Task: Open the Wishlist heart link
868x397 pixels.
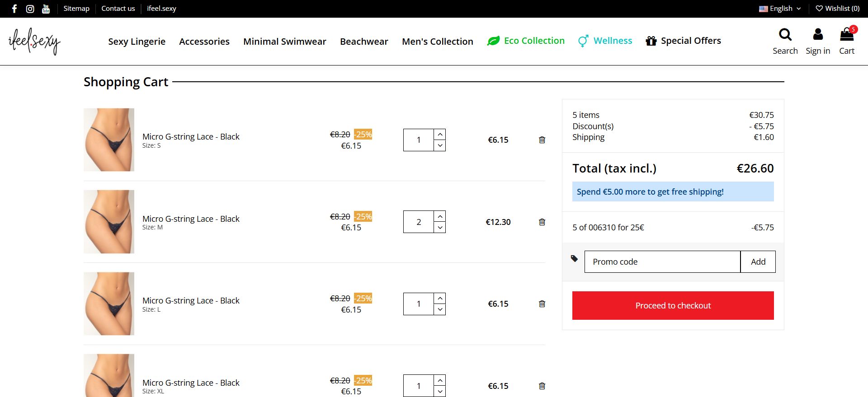Action: [837, 9]
